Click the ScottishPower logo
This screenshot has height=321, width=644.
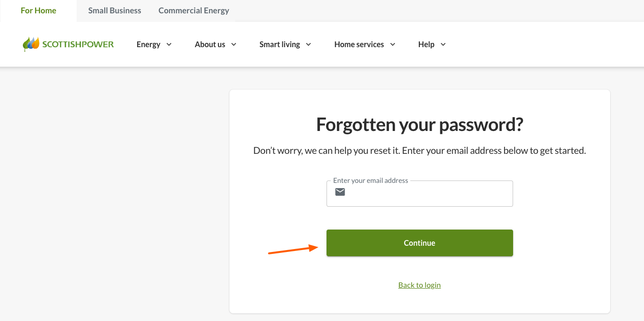(x=68, y=44)
